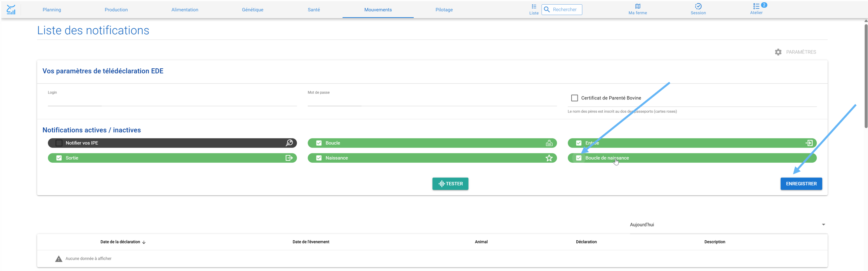Viewport: 868px width, 271px height.
Task: Uncheck the Entrée notification checkbox
Action: [579, 143]
